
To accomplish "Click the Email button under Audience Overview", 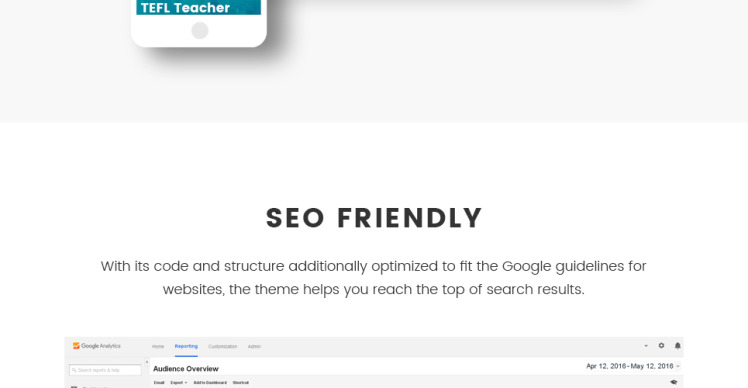I will coord(159,383).
